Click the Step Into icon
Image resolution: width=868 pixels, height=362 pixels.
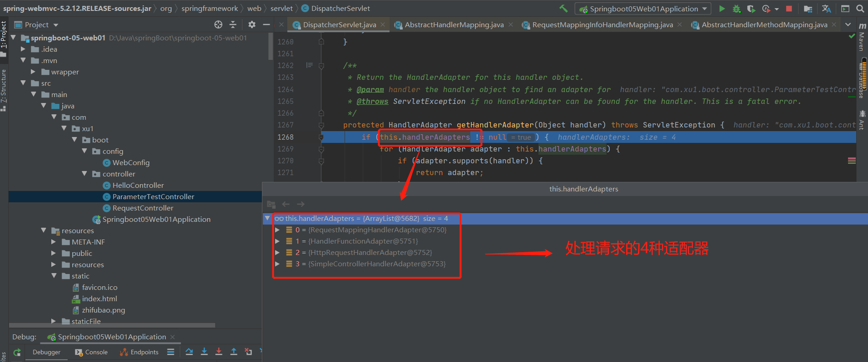[x=204, y=352]
